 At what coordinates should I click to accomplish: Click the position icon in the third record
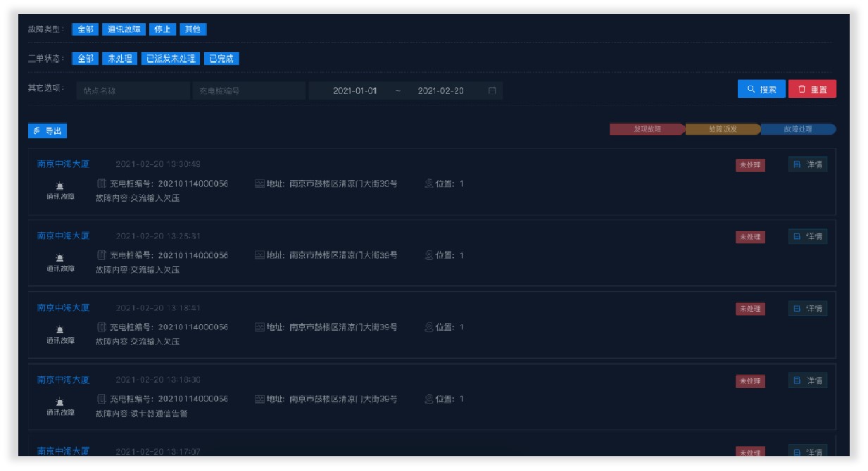pos(429,327)
